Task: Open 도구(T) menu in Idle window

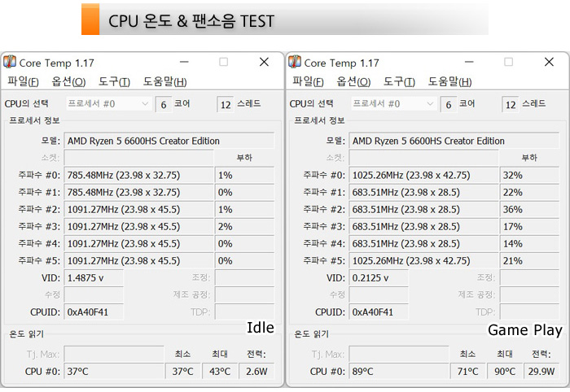Action: pos(114,81)
